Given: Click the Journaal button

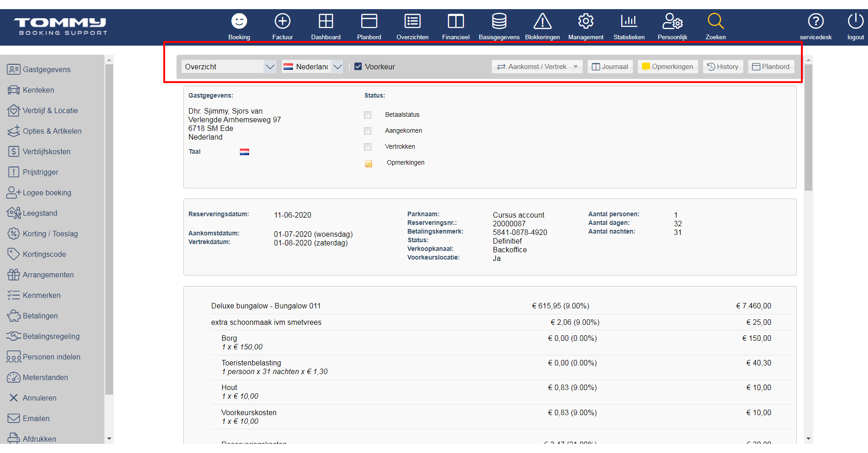Looking at the screenshot, I should click(610, 67).
